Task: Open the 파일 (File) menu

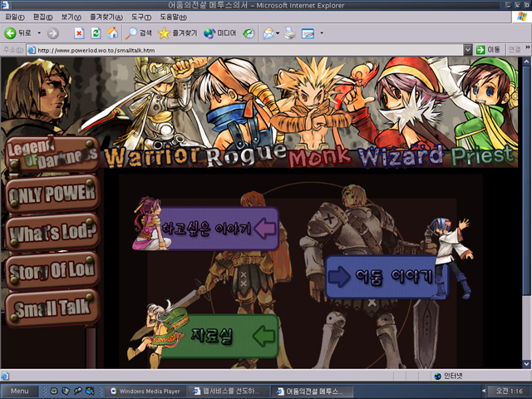Action: point(15,17)
